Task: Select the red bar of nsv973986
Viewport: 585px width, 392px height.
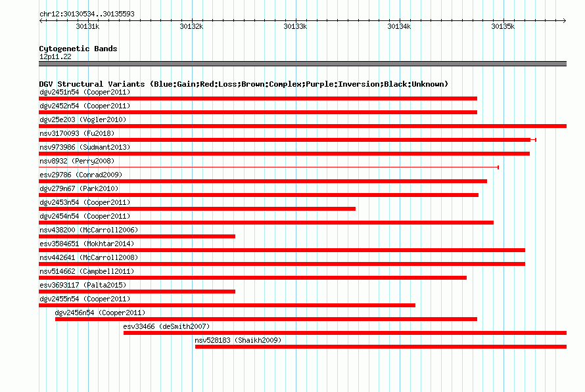Action: (285, 154)
